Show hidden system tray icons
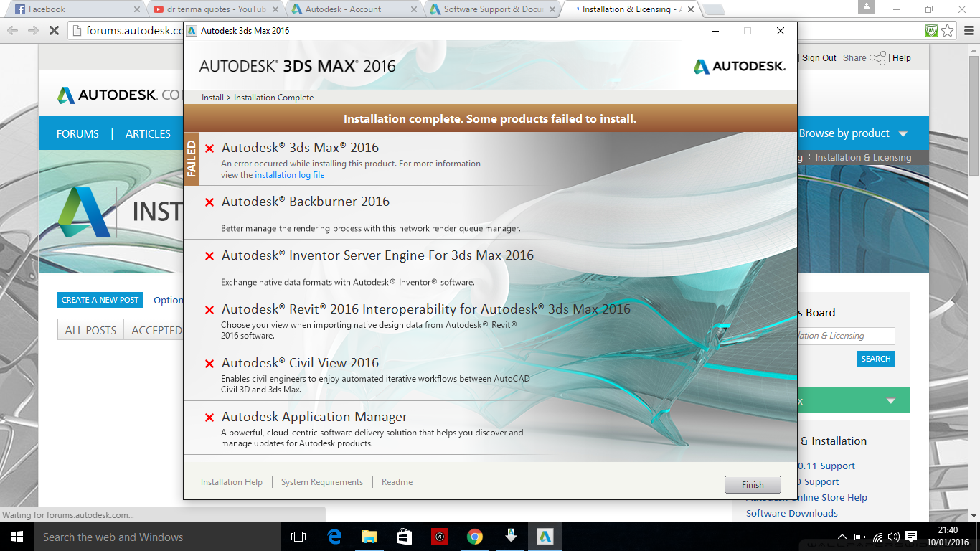The image size is (980, 551). 843,537
